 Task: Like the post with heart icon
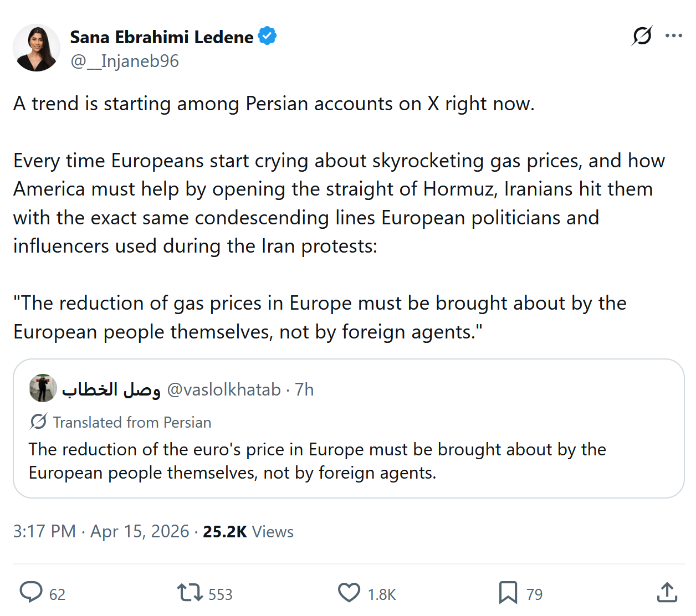click(x=349, y=593)
